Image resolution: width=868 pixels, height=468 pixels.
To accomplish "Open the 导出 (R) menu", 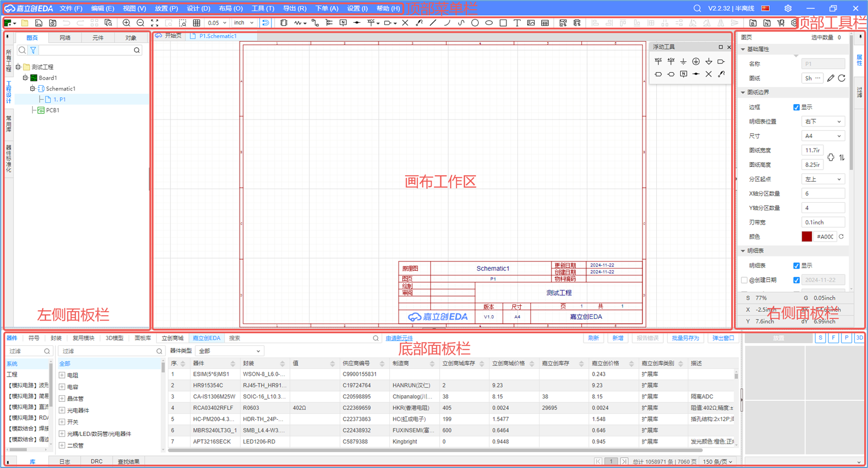I will [x=294, y=9].
